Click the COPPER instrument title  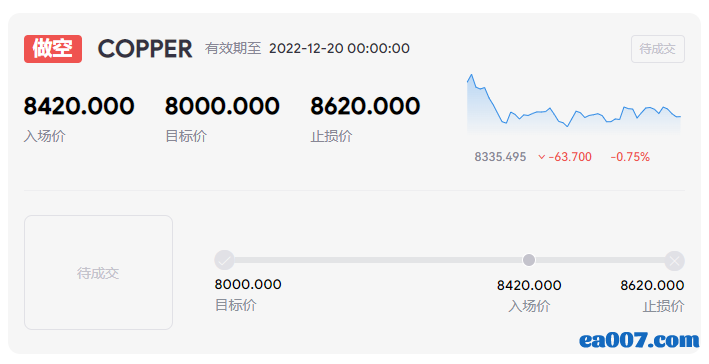[x=145, y=49]
